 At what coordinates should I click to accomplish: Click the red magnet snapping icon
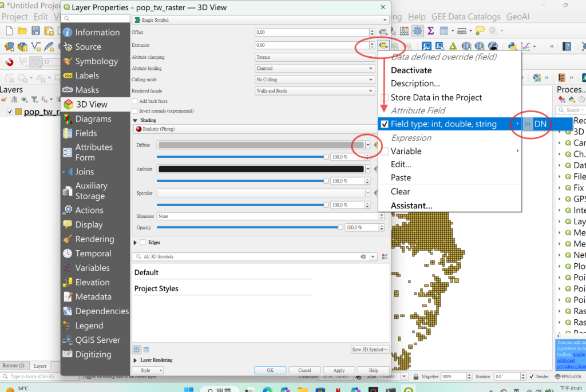[x=9, y=62]
